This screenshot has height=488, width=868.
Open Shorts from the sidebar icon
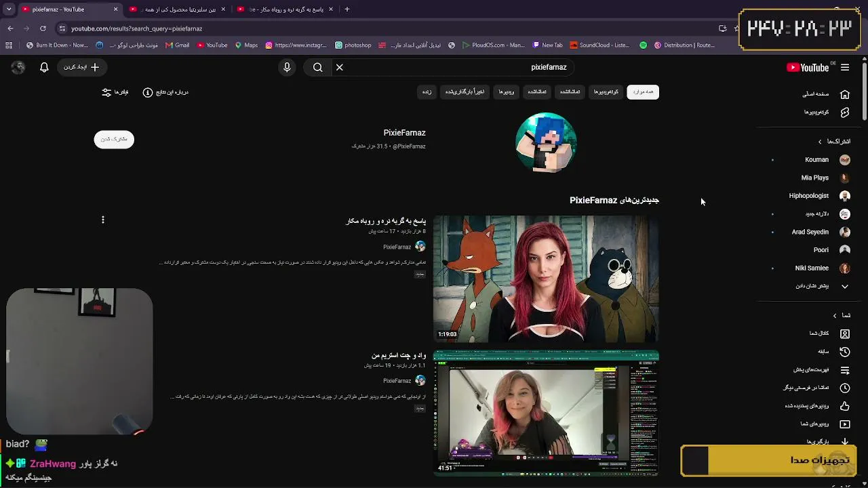tap(845, 113)
